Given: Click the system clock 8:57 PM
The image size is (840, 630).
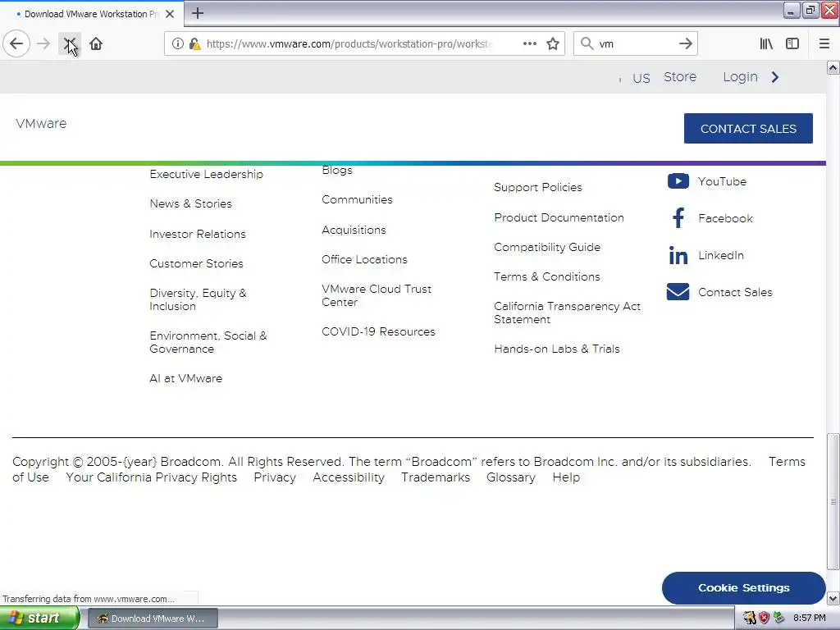Looking at the screenshot, I should coord(810,618).
